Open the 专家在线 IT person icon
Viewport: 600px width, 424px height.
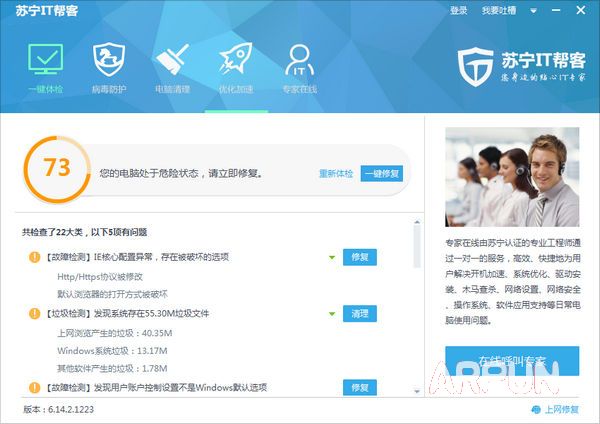click(x=300, y=60)
